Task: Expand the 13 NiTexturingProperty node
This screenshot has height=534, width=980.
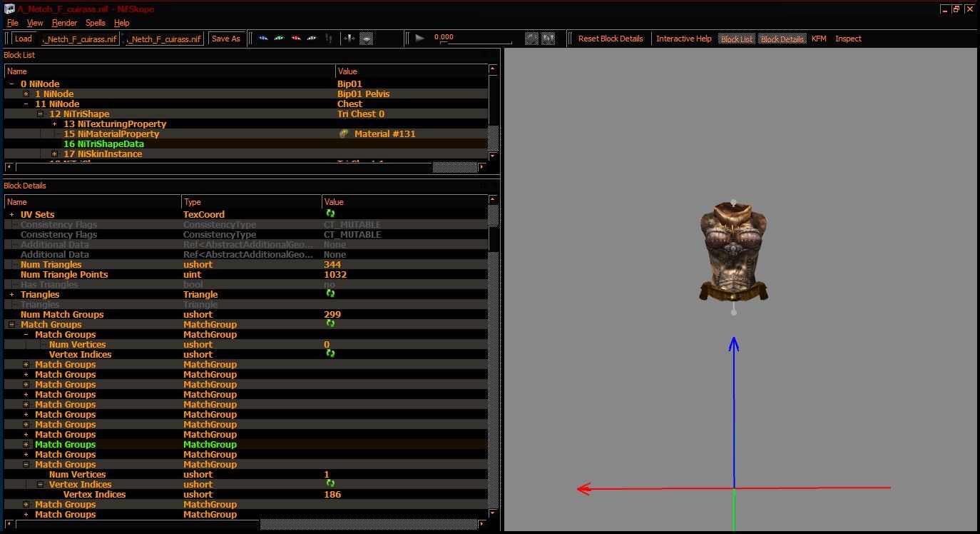Action: tap(55, 124)
